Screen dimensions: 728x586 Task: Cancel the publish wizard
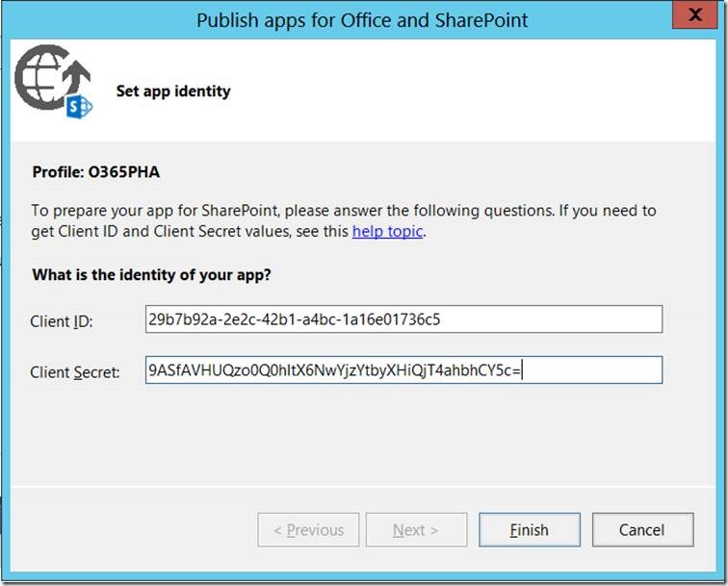pos(642,529)
